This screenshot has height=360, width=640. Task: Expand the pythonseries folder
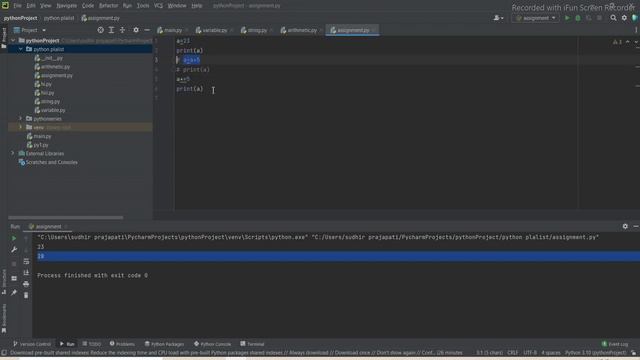coord(20,119)
